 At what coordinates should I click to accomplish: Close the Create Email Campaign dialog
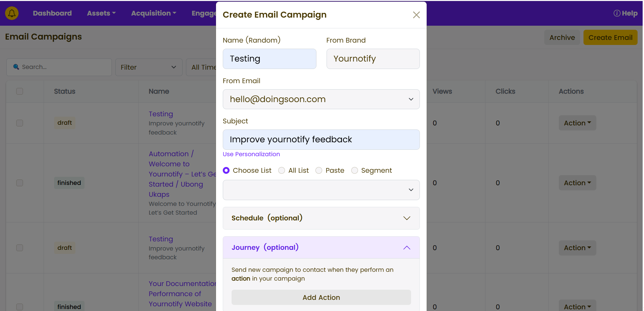coord(416,15)
